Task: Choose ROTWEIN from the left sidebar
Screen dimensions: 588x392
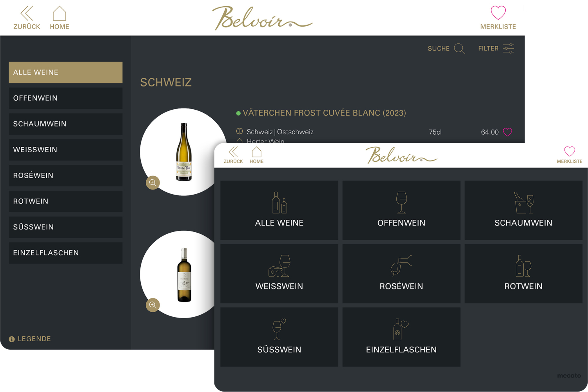Action: (x=65, y=201)
